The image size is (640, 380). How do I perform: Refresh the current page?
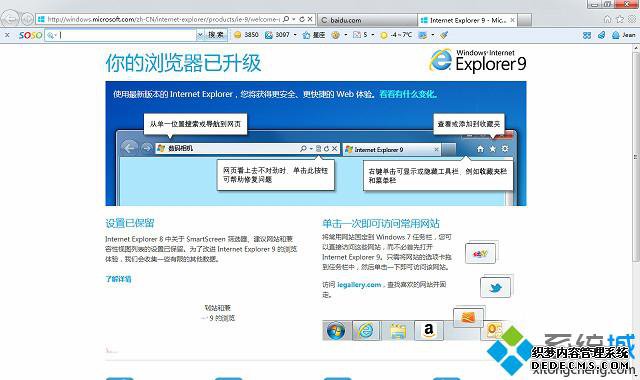(302, 19)
